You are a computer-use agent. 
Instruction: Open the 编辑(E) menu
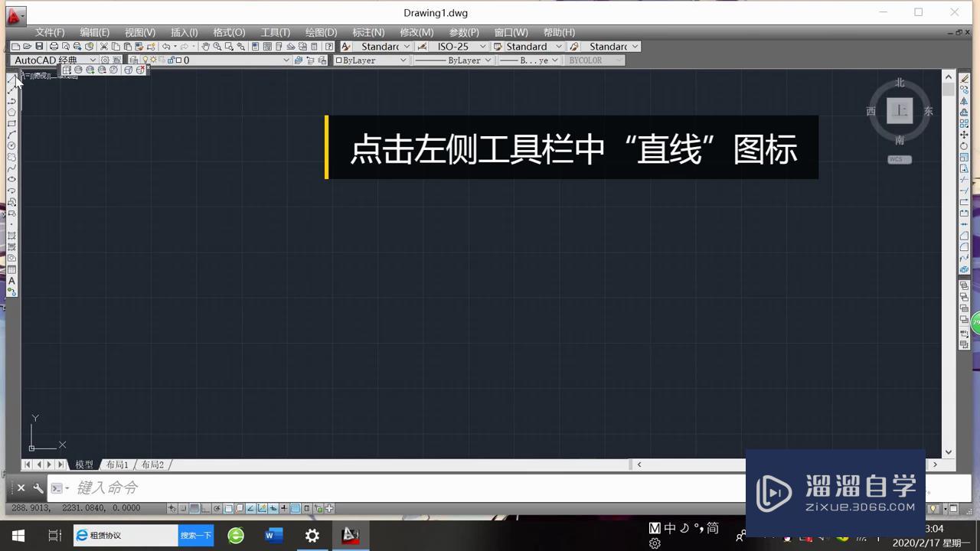click(x=95, y=32)
